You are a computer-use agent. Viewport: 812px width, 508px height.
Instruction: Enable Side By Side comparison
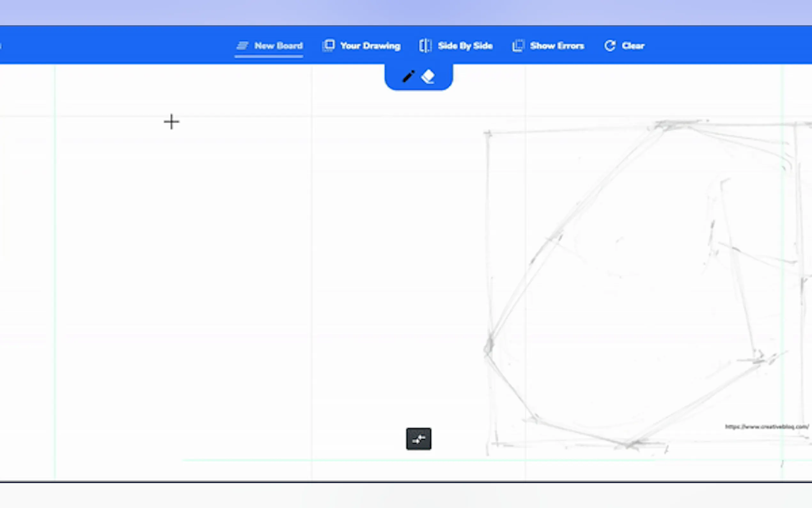465,46
